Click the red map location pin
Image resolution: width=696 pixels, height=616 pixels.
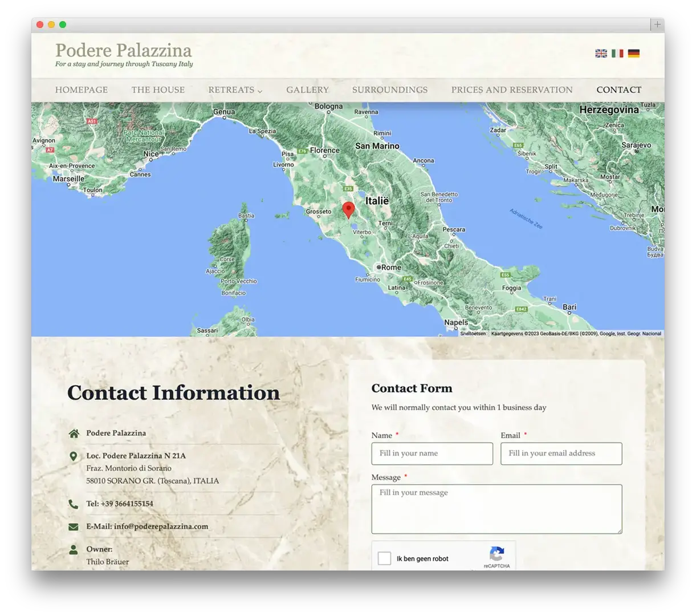348,210
